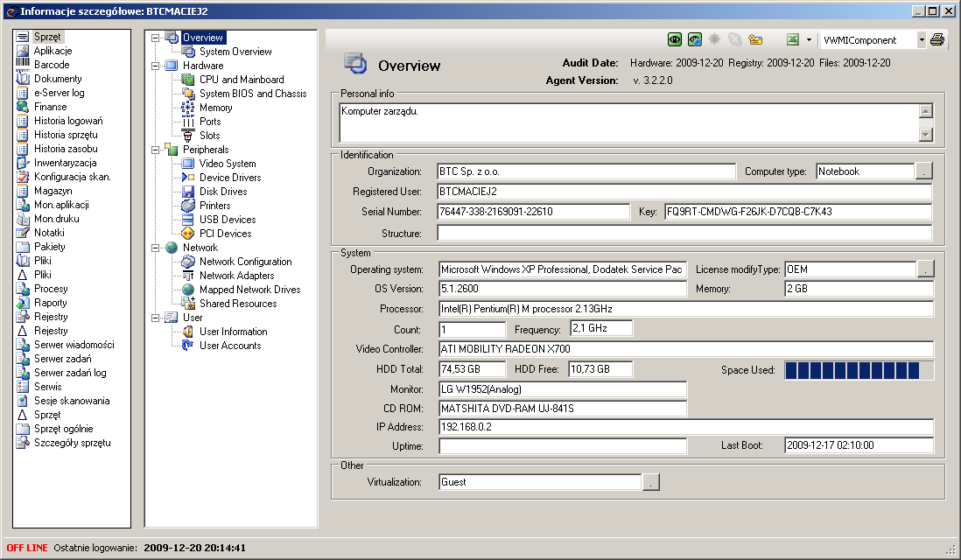Select Barcode in the sidebar list
The width and height of the screenshot is (961, 560).
52,65
